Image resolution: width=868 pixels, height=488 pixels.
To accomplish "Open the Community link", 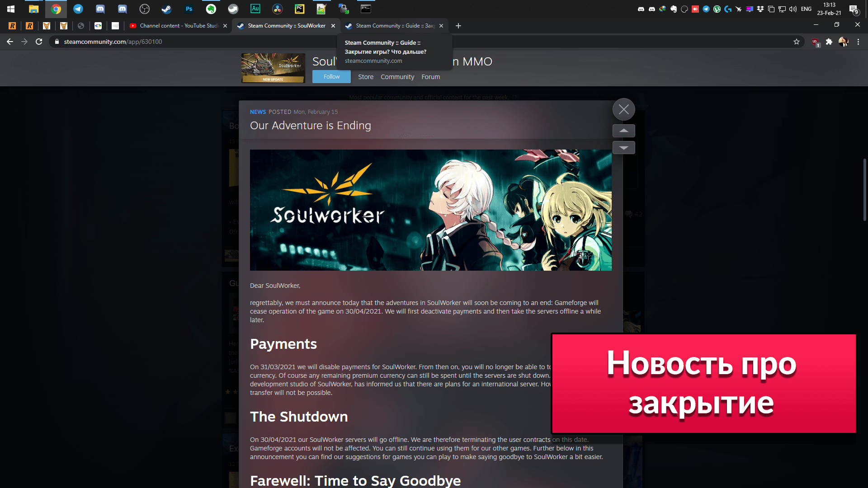I will point(397,77).
